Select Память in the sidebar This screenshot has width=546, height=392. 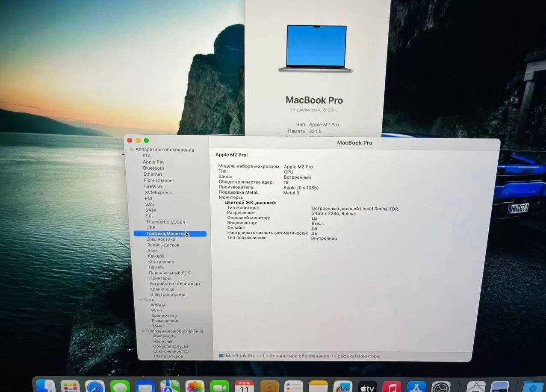pyautogui.click(x=156, y=267)
